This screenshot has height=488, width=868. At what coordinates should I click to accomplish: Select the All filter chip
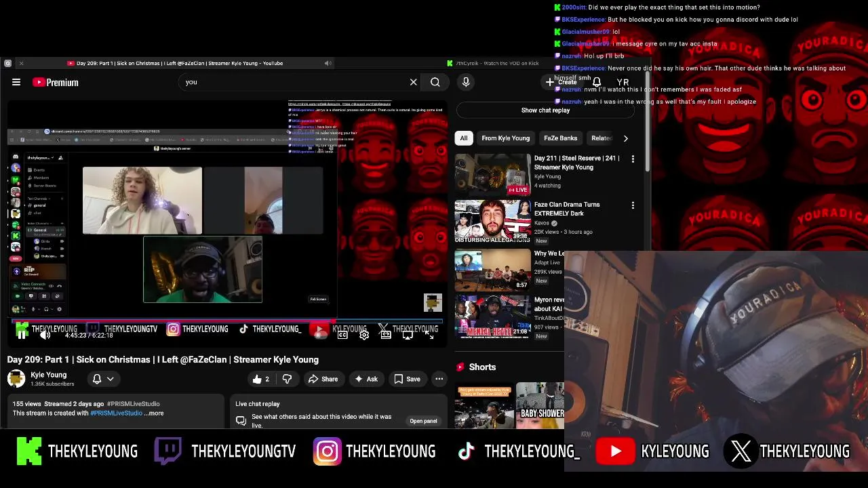(464, 138)
